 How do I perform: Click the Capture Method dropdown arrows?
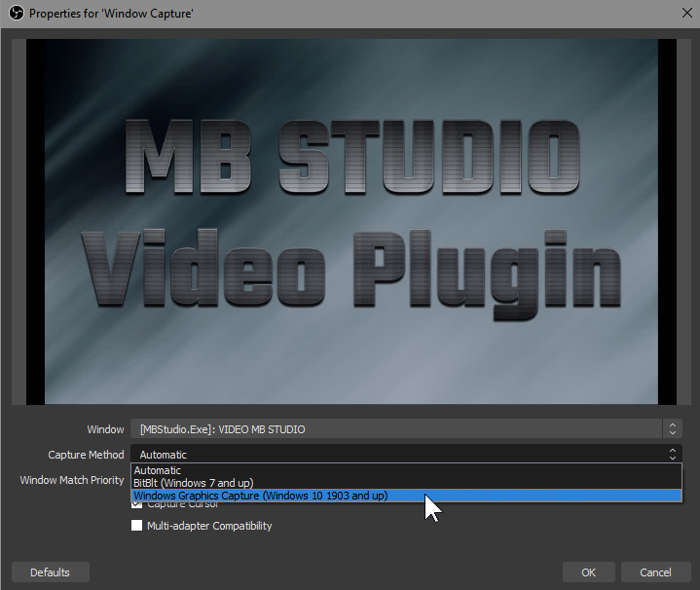673,454
